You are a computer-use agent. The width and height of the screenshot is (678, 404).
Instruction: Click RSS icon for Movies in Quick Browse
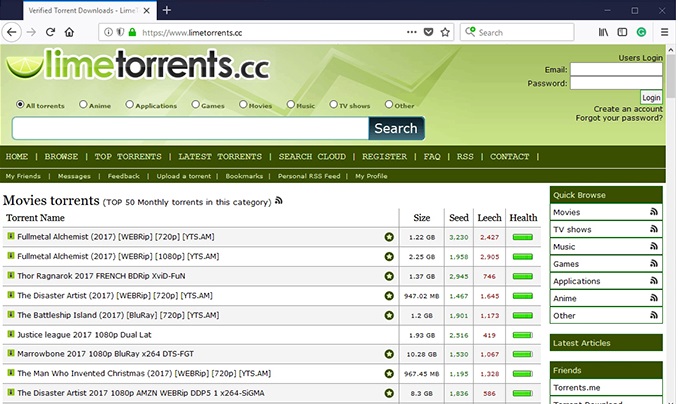pyautogui.click(x=653, y=212)
